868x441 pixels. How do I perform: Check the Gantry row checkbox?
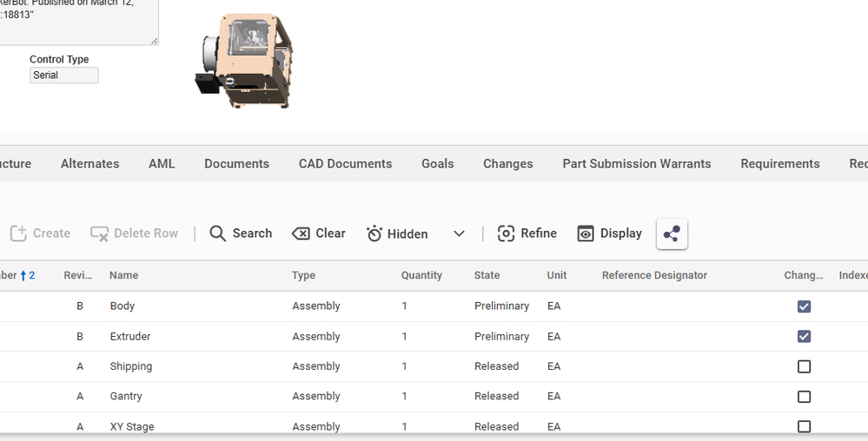(804, 397)
